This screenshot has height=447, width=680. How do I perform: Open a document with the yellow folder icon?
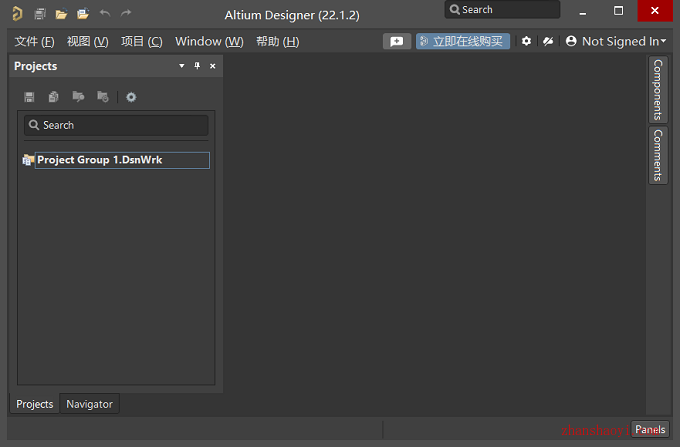[61, 14]
